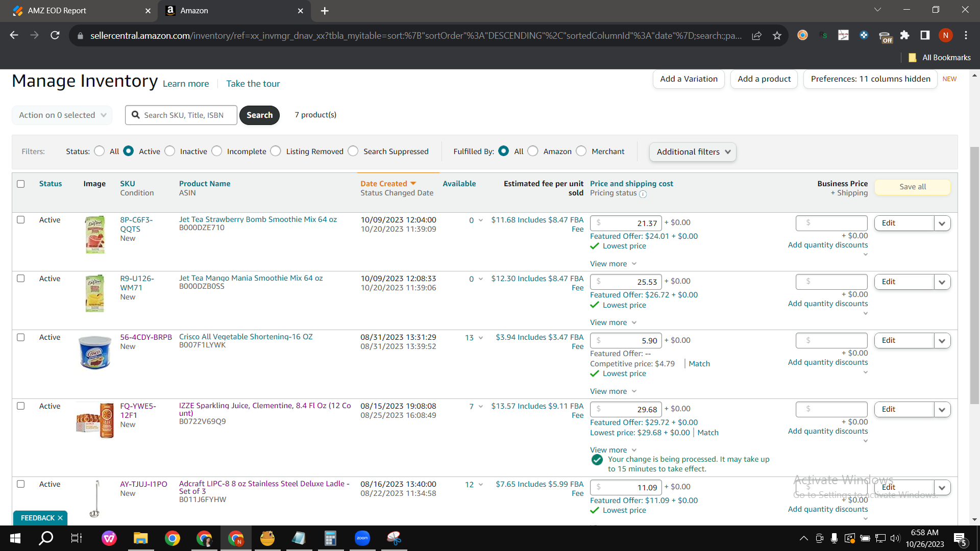Open All Bookmarks folder
Screen dimensions: 980x551
940,58
